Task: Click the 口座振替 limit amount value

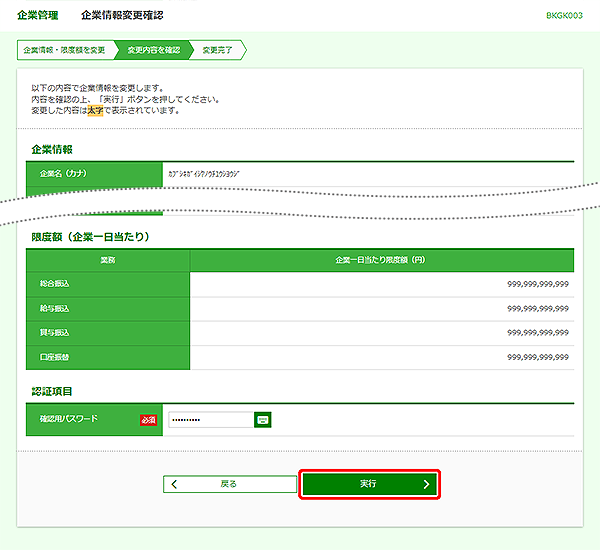Action: tap(538, 357)
